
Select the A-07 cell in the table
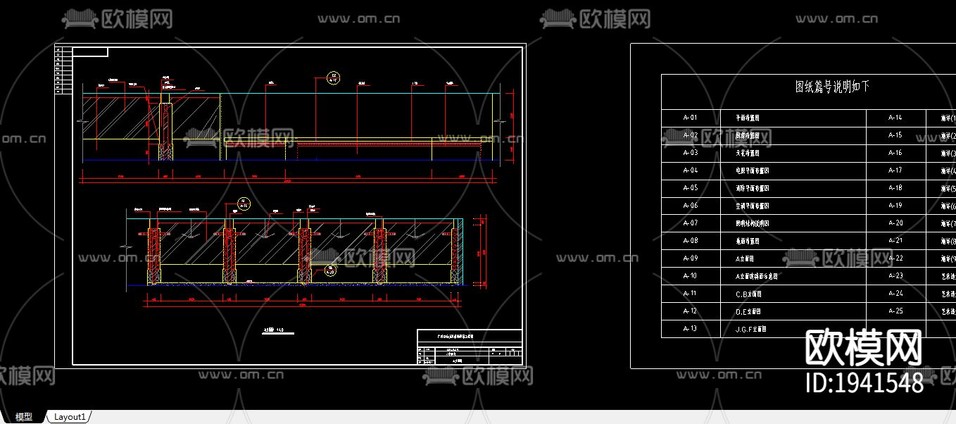point(691,223)
